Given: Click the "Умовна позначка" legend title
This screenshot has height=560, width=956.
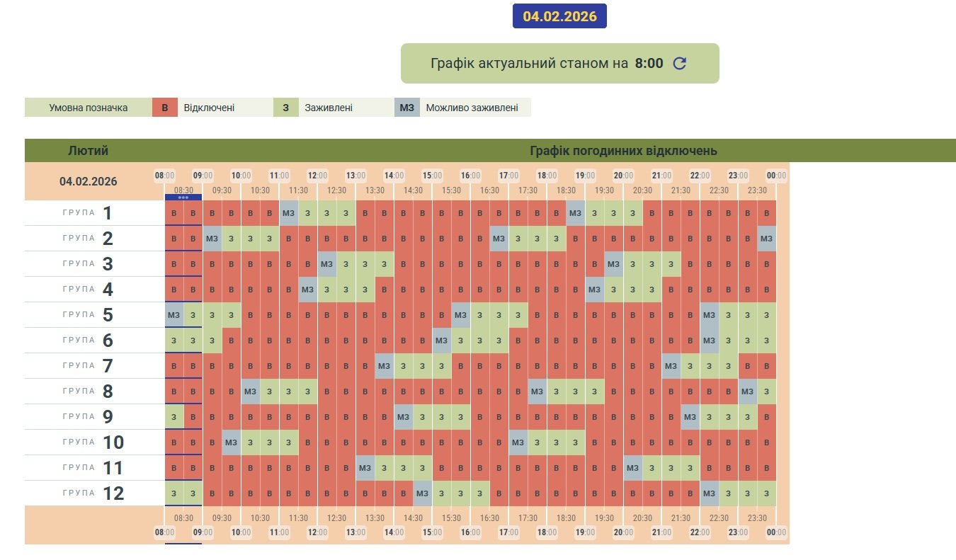Looking at the screenshot, I should (89, 108).
